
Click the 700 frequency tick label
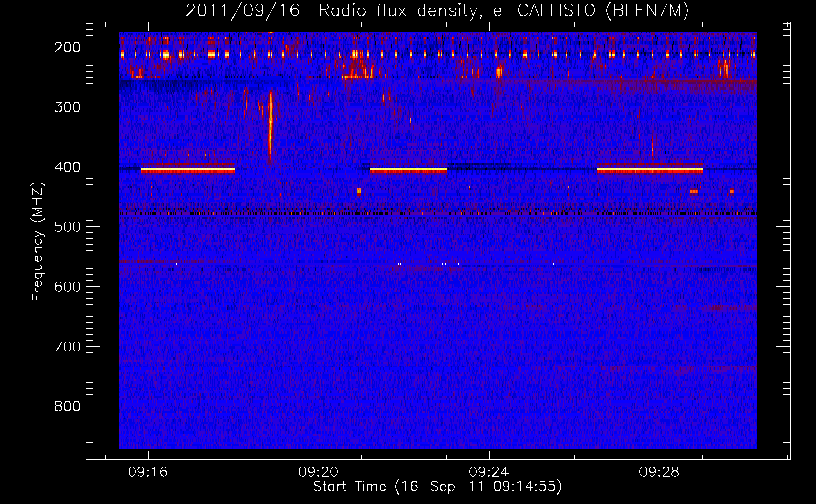point(68,347)
